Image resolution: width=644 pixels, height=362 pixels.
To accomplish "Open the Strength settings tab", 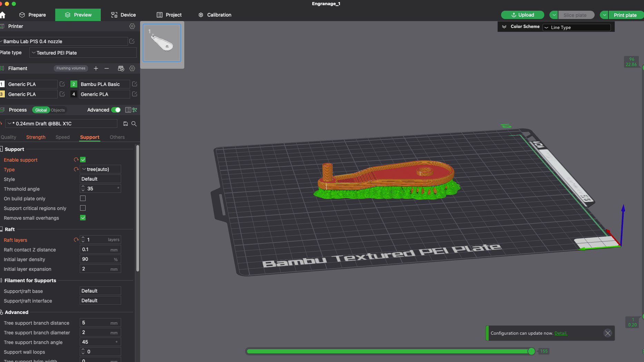I will pyautogui.click(x=36, y=137).
